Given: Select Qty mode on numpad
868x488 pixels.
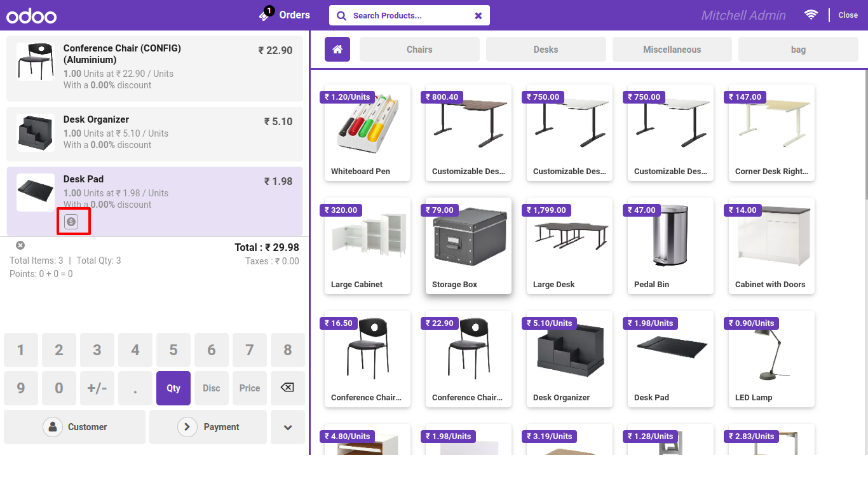Looking at the screenshot, I should [173, 388].
